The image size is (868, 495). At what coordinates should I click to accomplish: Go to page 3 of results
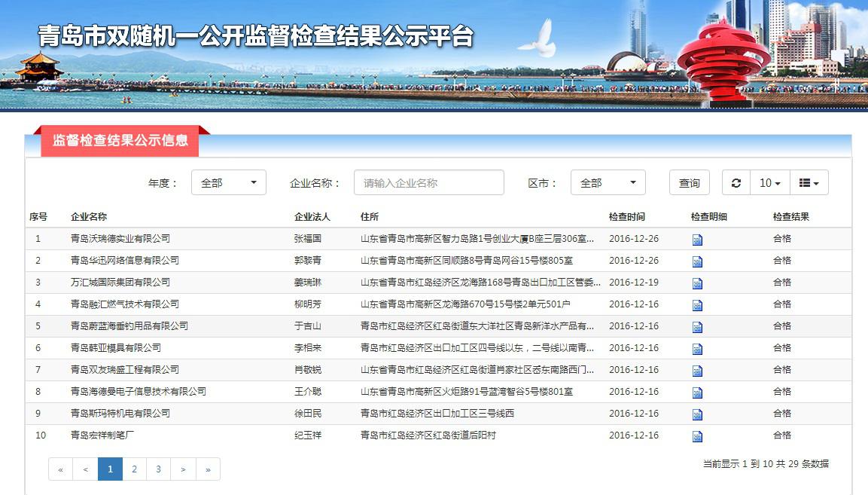158,469
